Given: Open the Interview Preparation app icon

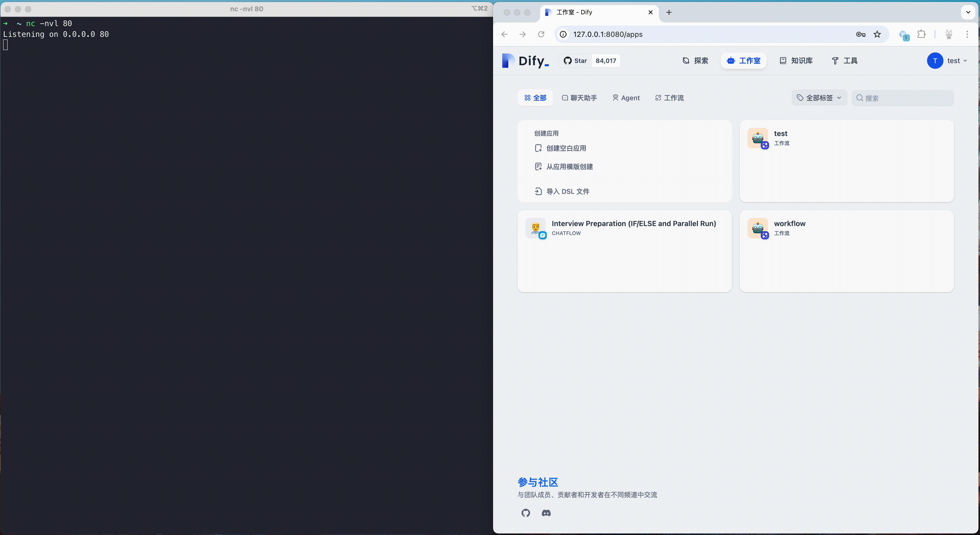Looking at the screenshot, I should [535, 228].
